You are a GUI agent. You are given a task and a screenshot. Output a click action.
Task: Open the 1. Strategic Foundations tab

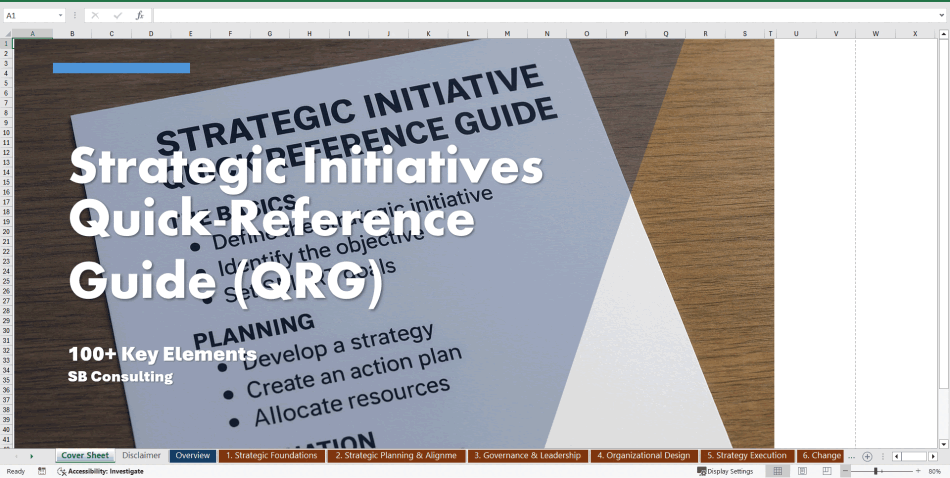(271, 456)
